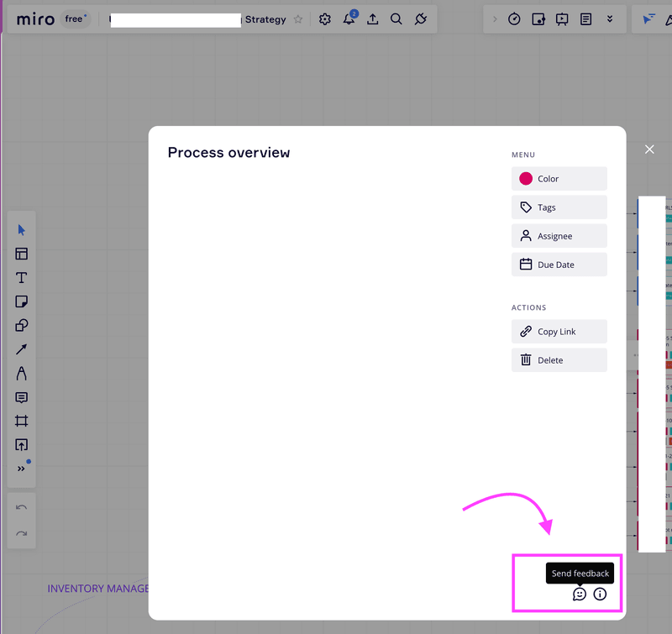This screenshot has height=634, width=672.
Task: Click the Process overview card title
Action: (228, 153)
